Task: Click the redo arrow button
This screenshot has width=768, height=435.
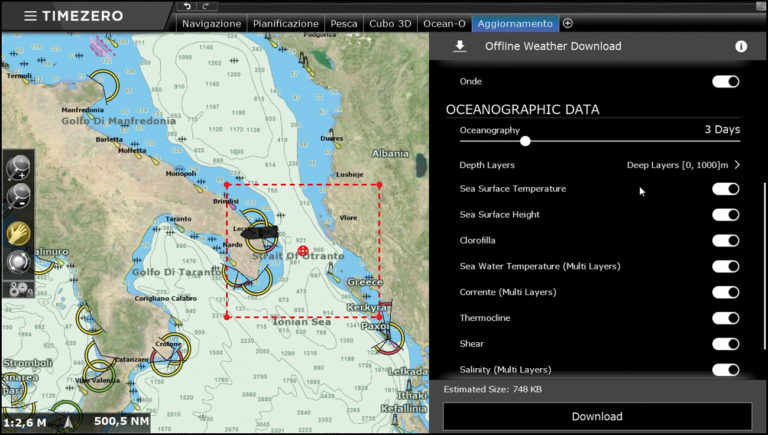Action: (204, 7)
